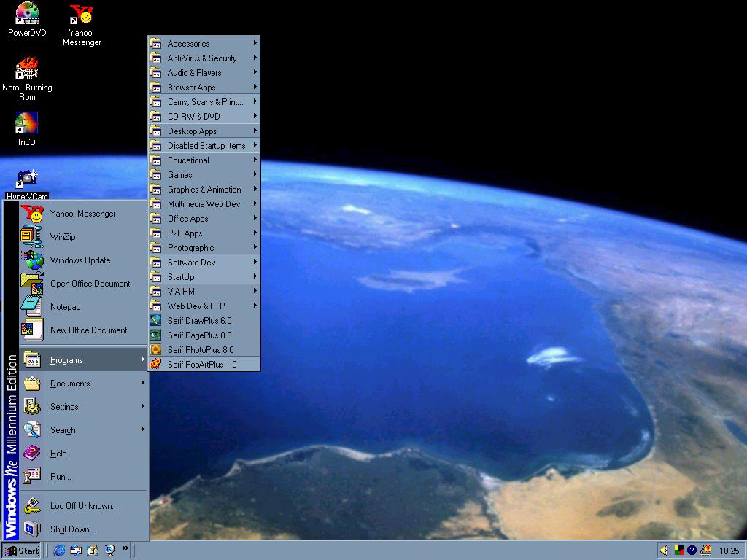747x560 pixels.
Task: Open the Photographic program group
Action: click(x=204, y=248)
